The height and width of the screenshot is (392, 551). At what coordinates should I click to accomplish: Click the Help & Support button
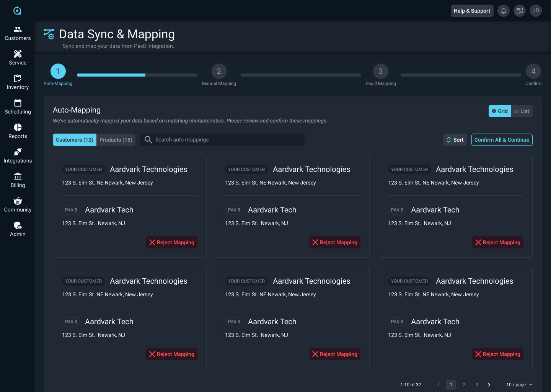tap(472, 11)
